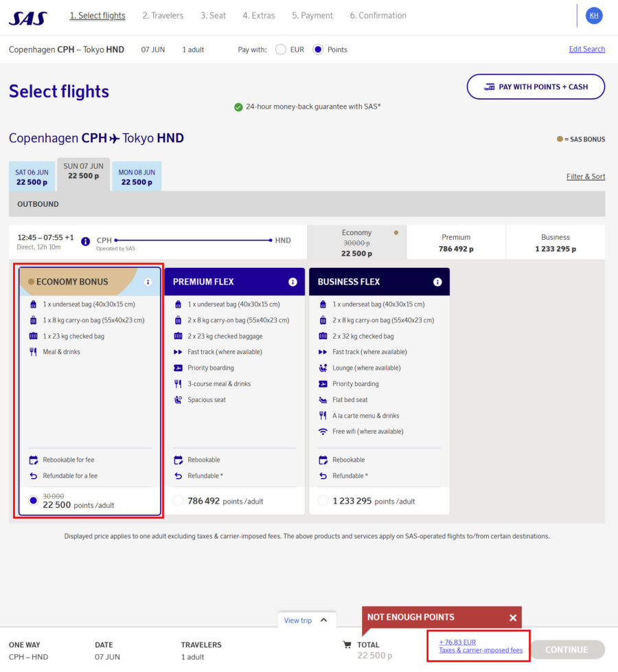Click the SAS logo
This screenshot has width=618, height=672.
pos(28,18)
